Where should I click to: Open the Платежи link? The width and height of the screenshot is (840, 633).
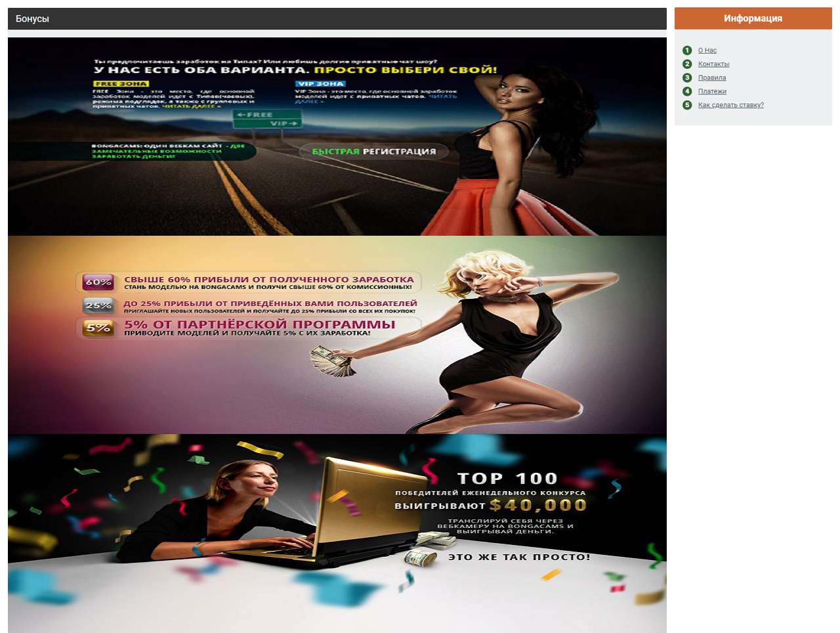click(x=712, y=92)
